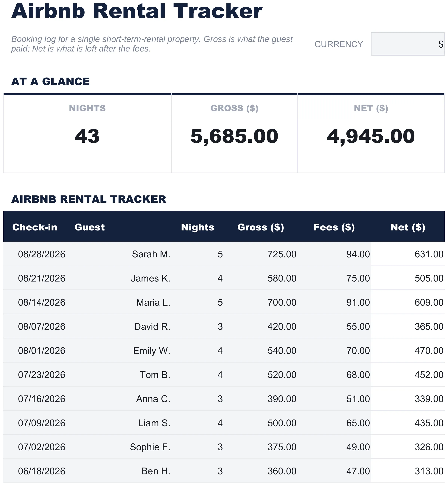Viewport: 448px width, 486px height.
Task: Click net value 313.00
Action: pos(429,471)
